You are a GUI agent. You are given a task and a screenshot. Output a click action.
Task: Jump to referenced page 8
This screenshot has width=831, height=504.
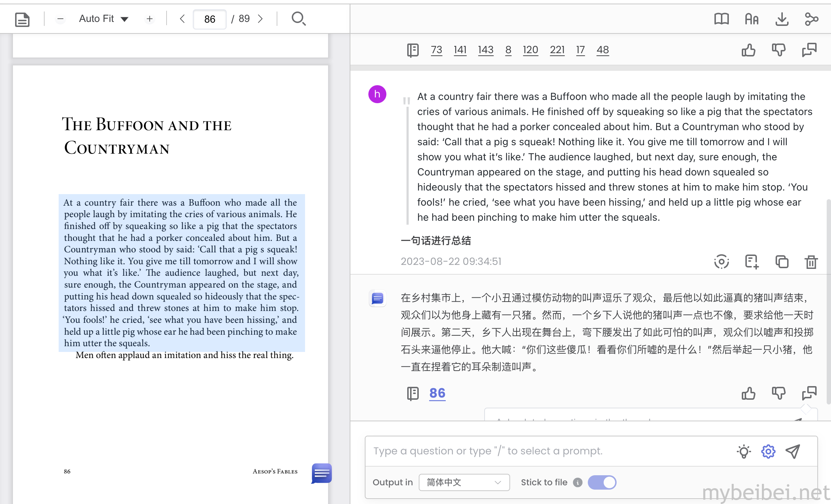click(x=508, y=50)
